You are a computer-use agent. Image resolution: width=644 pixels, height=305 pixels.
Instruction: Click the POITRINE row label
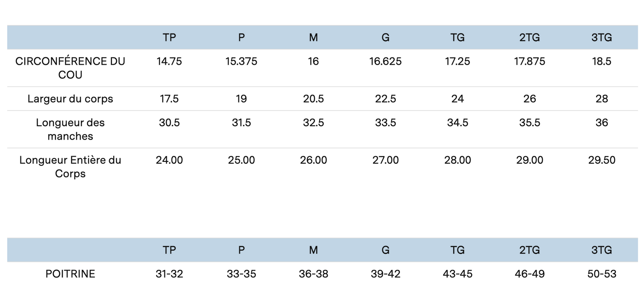tap(70, 274)
